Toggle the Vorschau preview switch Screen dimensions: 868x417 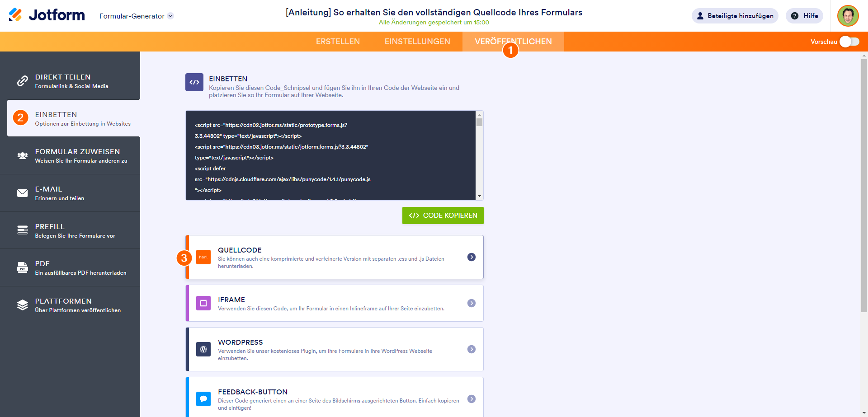(849, 42)
